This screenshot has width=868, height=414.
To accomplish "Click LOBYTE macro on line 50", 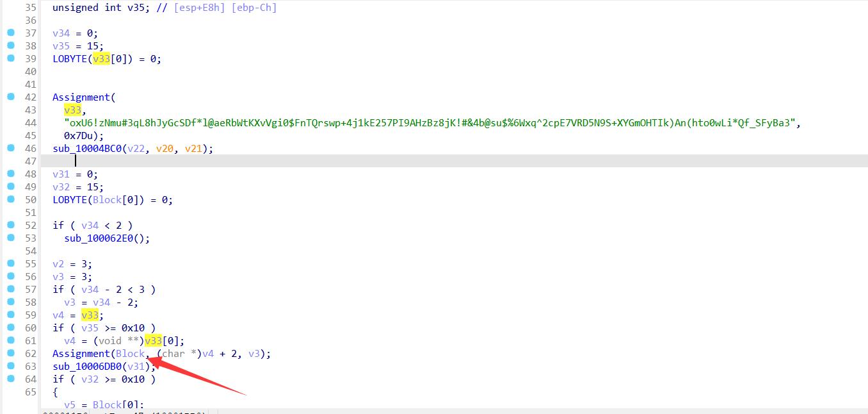I will pyautogui.click(x=70, y=200).
